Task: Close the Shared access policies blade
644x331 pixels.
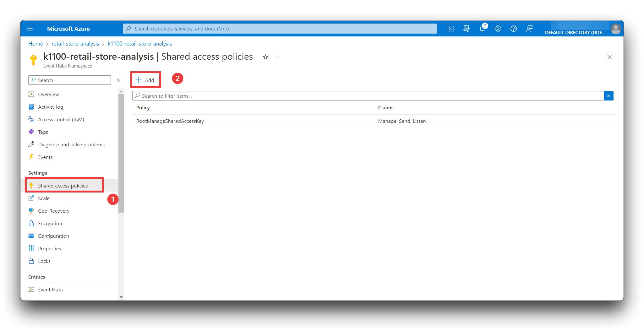Action: [609, 57]
